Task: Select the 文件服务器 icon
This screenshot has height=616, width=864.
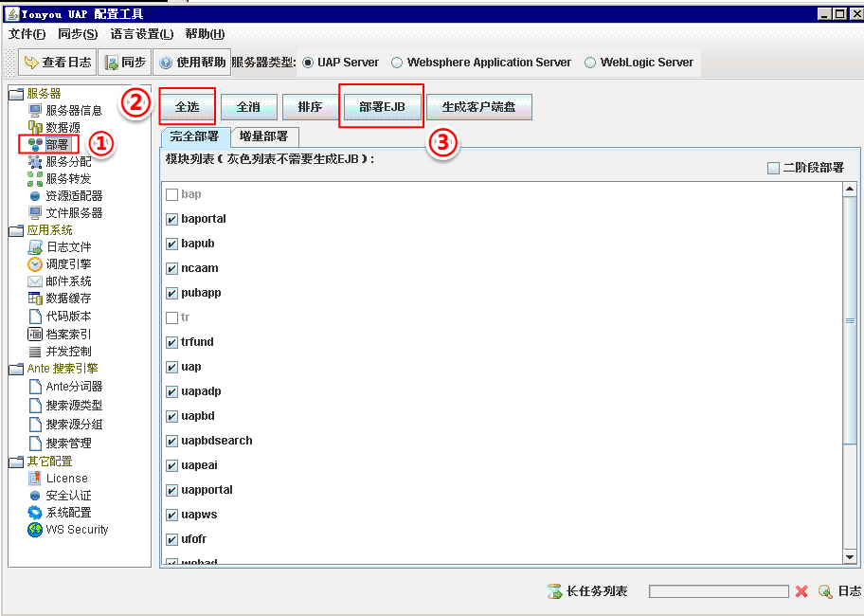Action: tap(35, 213)
